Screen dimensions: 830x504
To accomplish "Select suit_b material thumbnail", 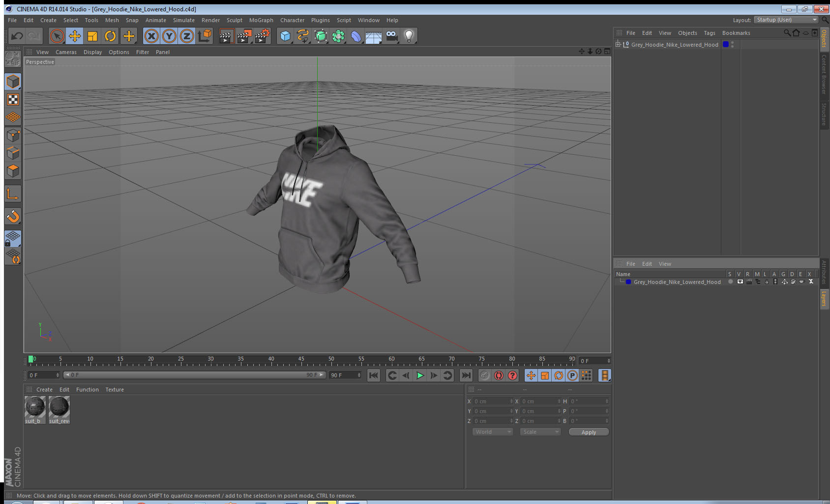I will coord(35,410).
